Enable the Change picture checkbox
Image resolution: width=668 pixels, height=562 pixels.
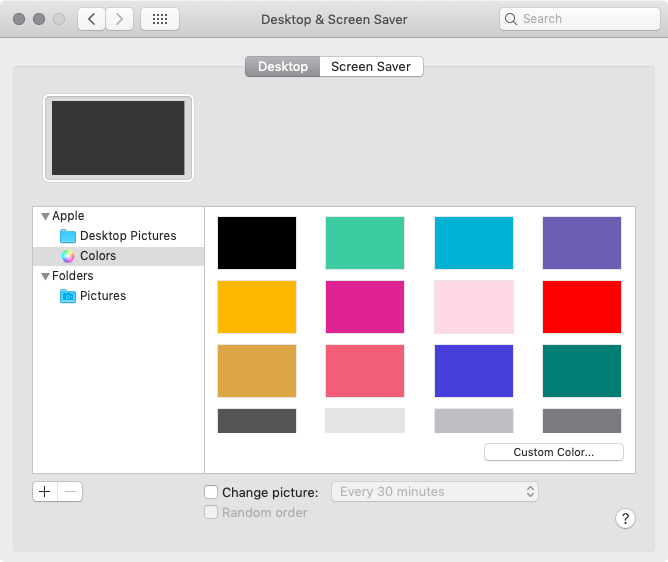211,492
